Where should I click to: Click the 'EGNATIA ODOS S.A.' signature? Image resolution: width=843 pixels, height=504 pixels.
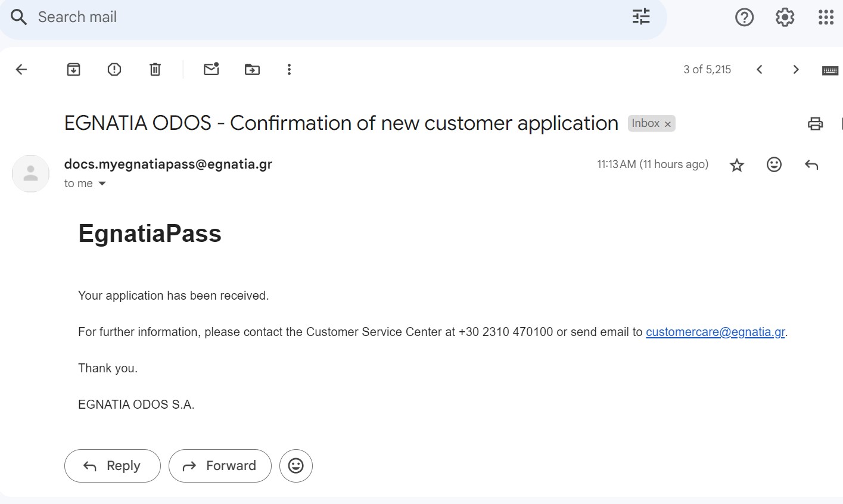136,405
